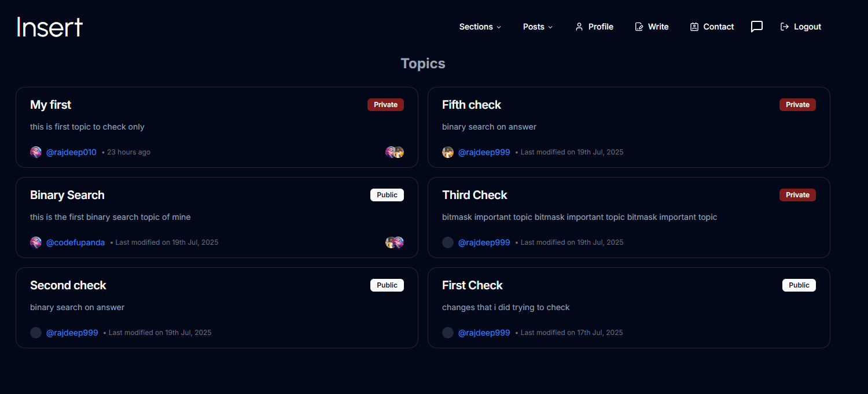Open the Profile page via the person icon
The image size is (868, 394).
579,26
